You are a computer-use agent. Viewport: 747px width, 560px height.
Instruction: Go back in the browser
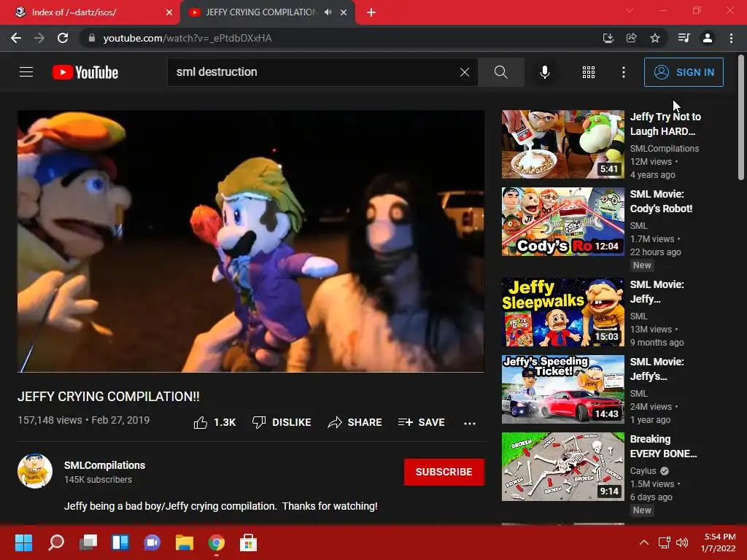(x=16, y=38)
